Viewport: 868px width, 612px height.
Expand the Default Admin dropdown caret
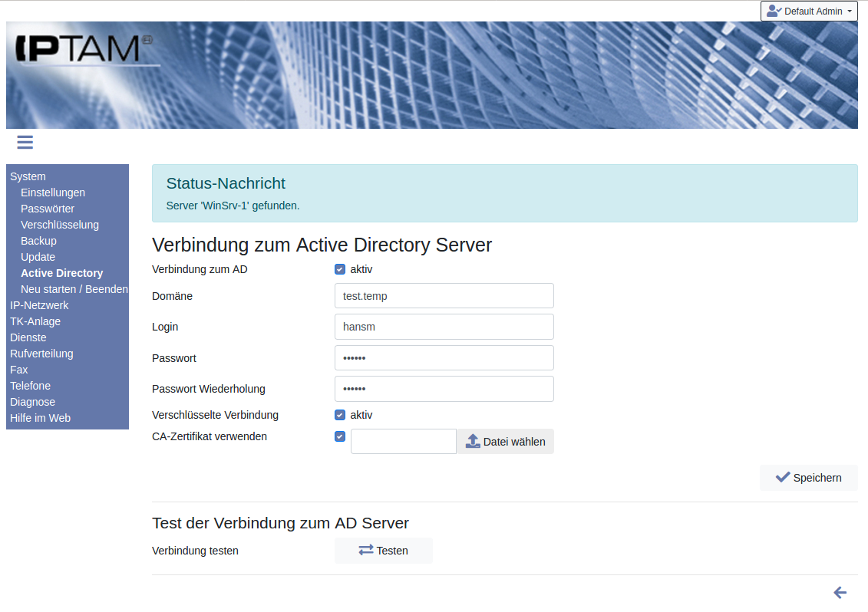click(x=850, y=12)
